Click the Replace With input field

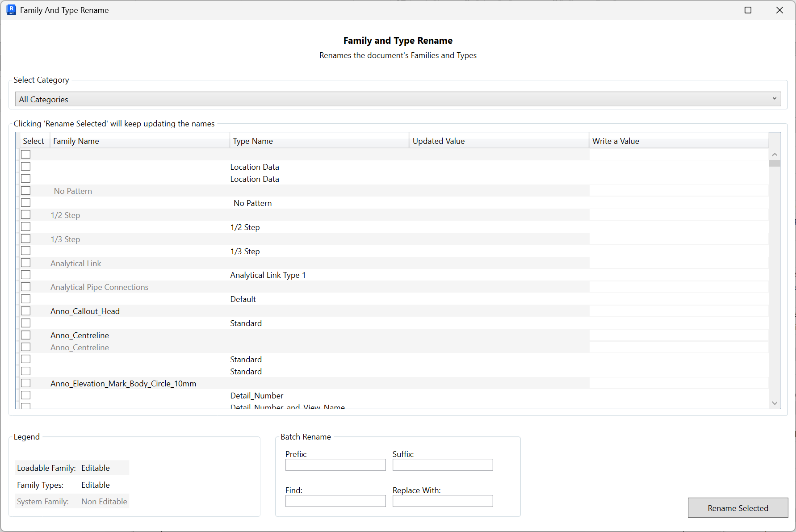point(442,501)
